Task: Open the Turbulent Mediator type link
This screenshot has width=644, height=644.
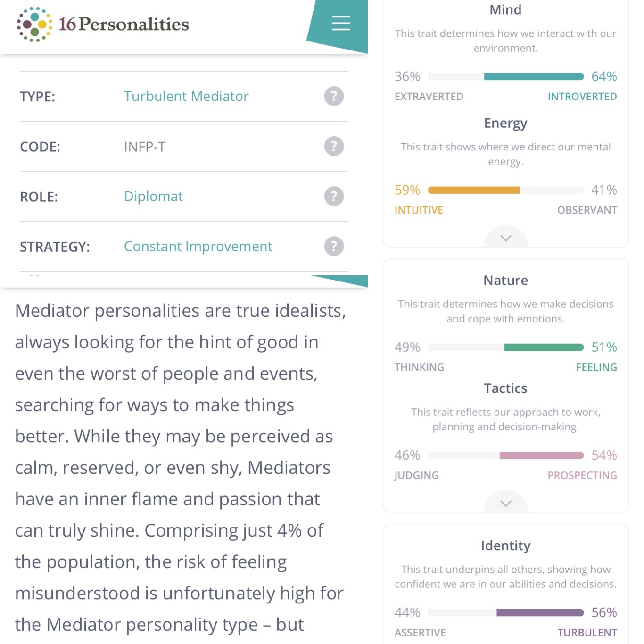Action: point(186,96)
